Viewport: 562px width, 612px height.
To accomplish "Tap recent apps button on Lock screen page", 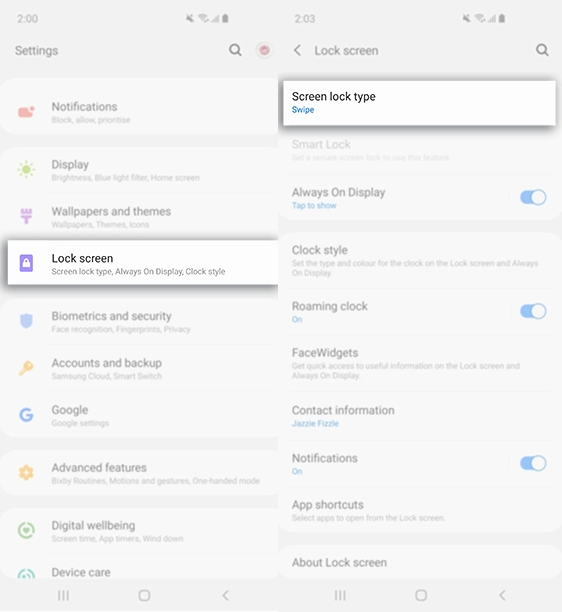I will 340,596.
